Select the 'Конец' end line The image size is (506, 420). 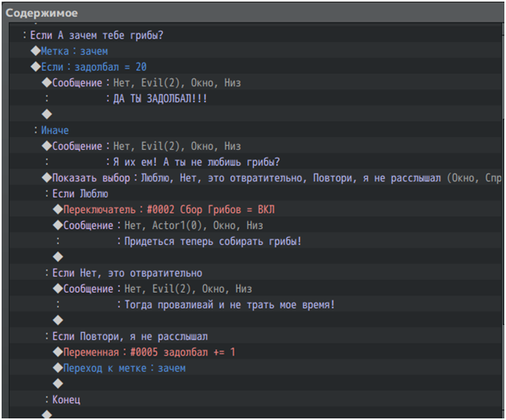(x=66, y=400)
